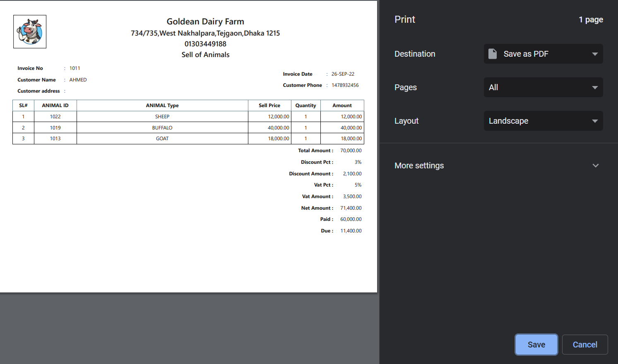Click the ANIMAL Type column header
Image resolution: width=618 pixels, height=364 pixels.
(162, 105)
